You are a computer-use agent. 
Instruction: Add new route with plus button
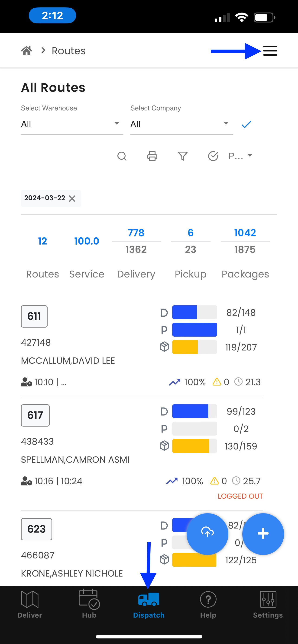coord(263,534)
